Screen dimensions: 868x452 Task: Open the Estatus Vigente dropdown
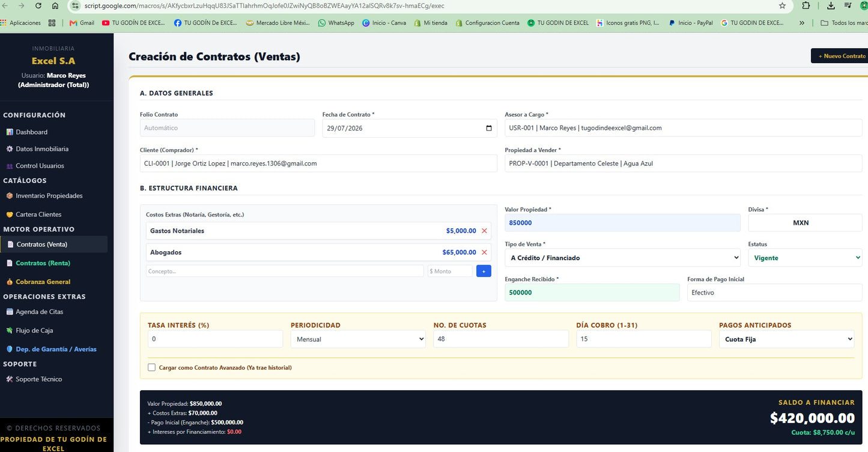pos(805,258)
